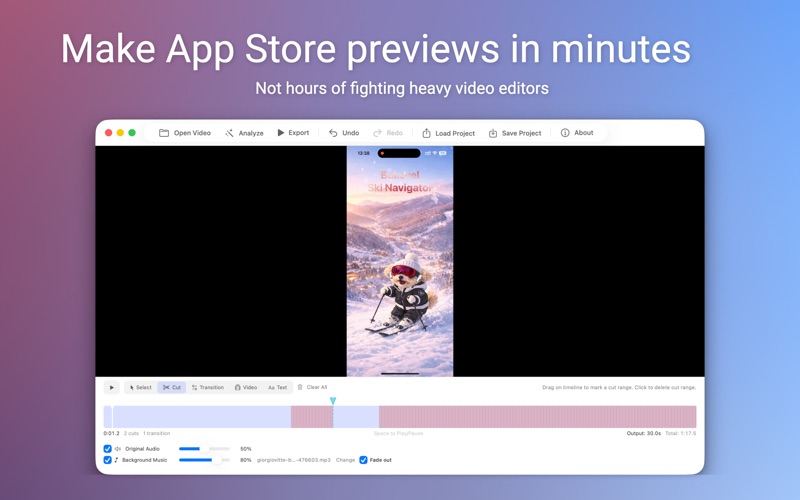800x500 pixels.
Task: Open a video file with Open Video
Action: (185, 133)
